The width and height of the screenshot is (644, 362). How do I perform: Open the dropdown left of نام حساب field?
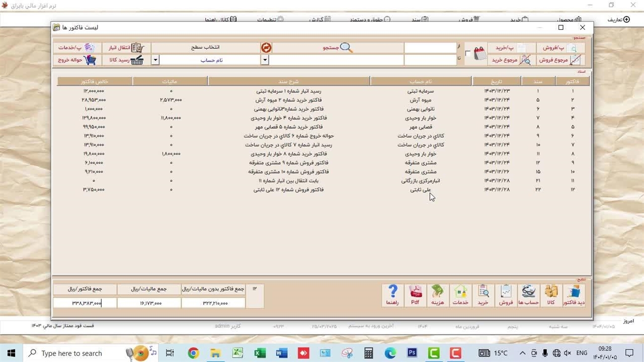tap(155, 60)
